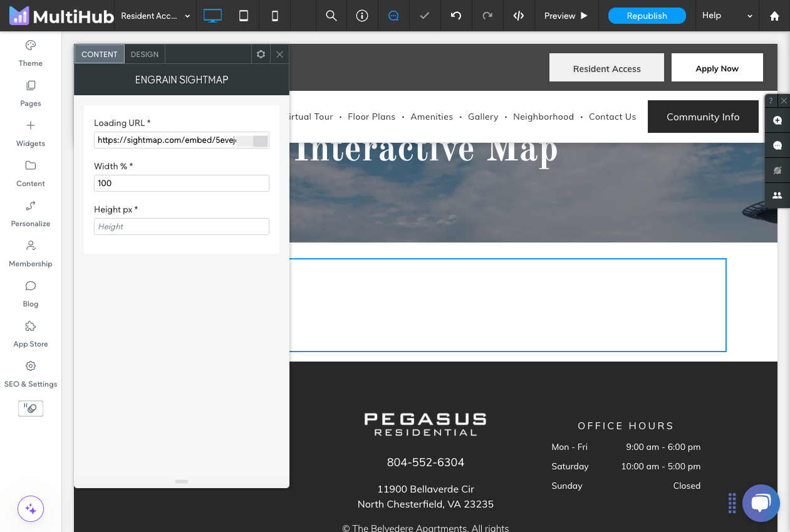Click the Width % input field

click(x=182, y=183)
